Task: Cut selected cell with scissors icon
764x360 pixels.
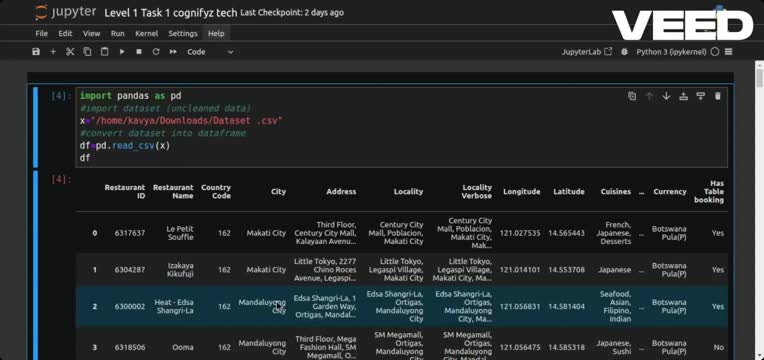Action: click(70, 52)
